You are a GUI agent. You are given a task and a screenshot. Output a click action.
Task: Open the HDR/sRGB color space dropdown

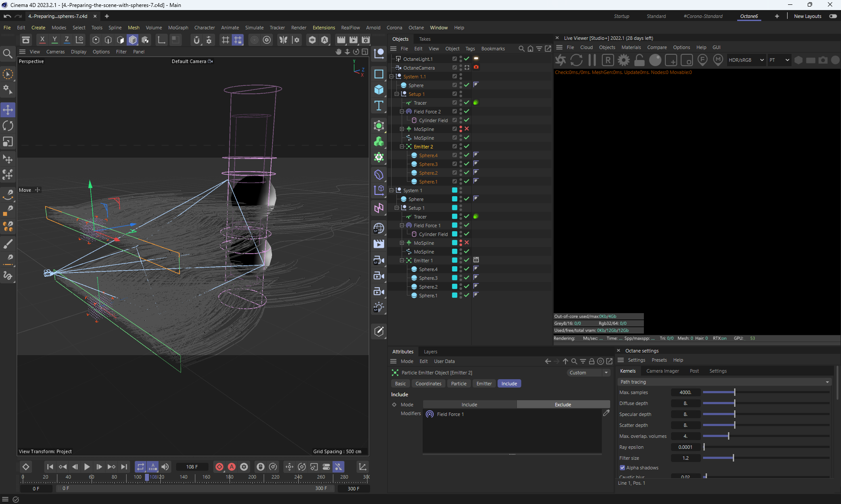(x=746, y=60)
